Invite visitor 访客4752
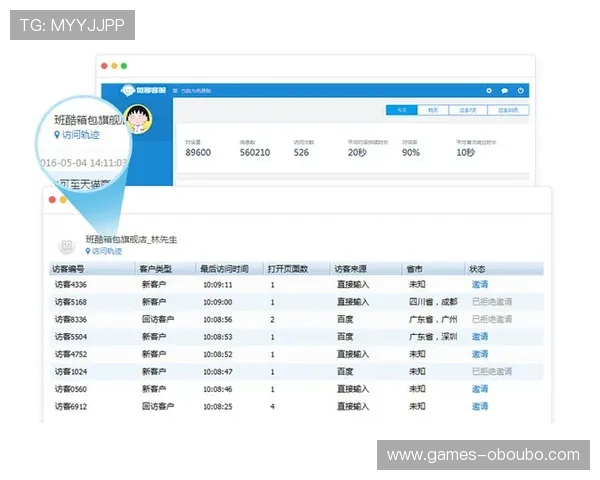The width and height of the screenshot is (600, 480). pos(480,354)
